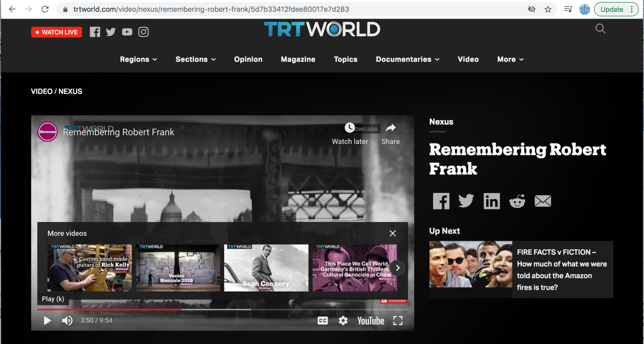Viewport: 644px width, 344px height.
Task: Open the Documentaries dropdown
Action: 407,60
